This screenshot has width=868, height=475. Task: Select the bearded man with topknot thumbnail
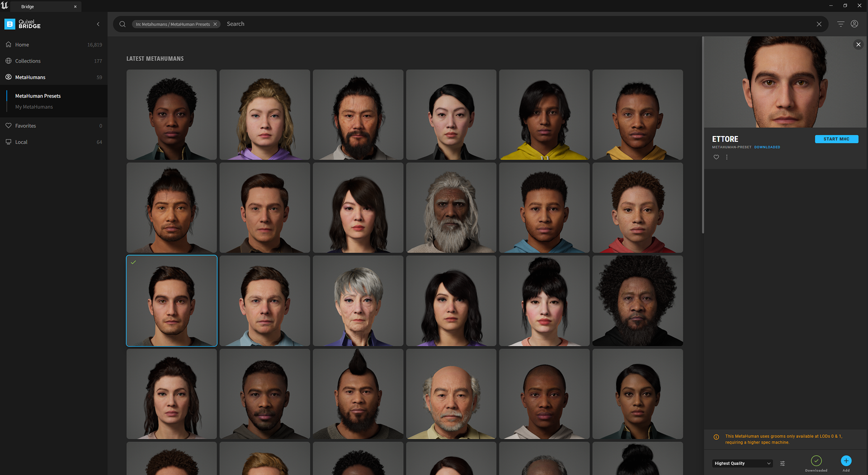point(358,115)
